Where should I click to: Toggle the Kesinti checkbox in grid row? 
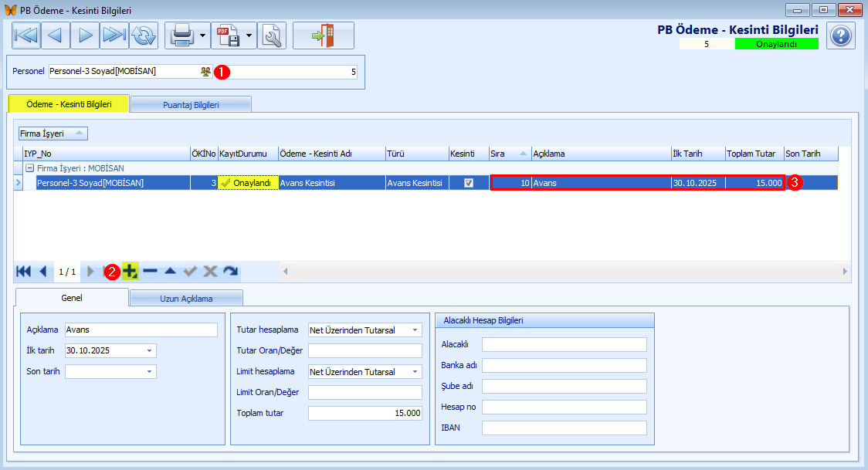(x=468, y=183)
